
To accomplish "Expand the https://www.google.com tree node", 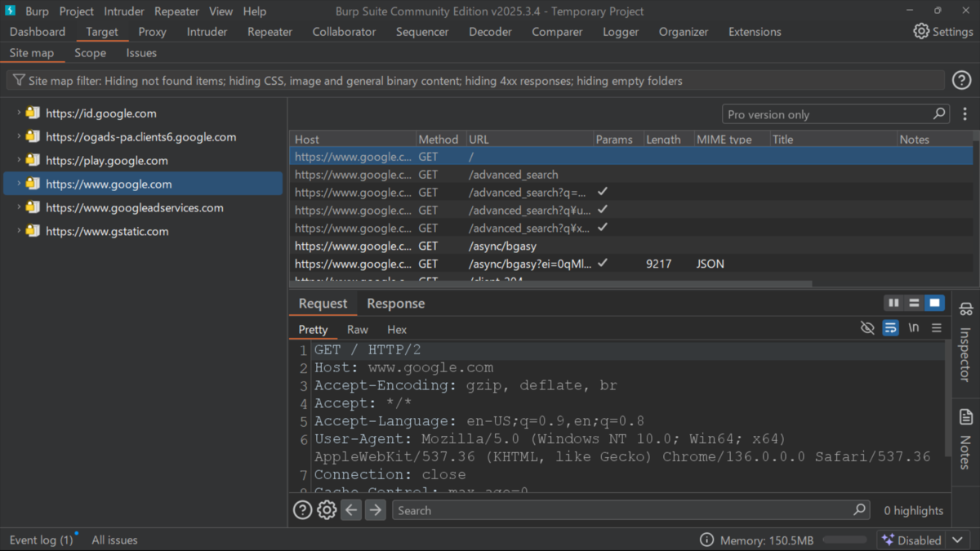I will [x=19, y=184].
